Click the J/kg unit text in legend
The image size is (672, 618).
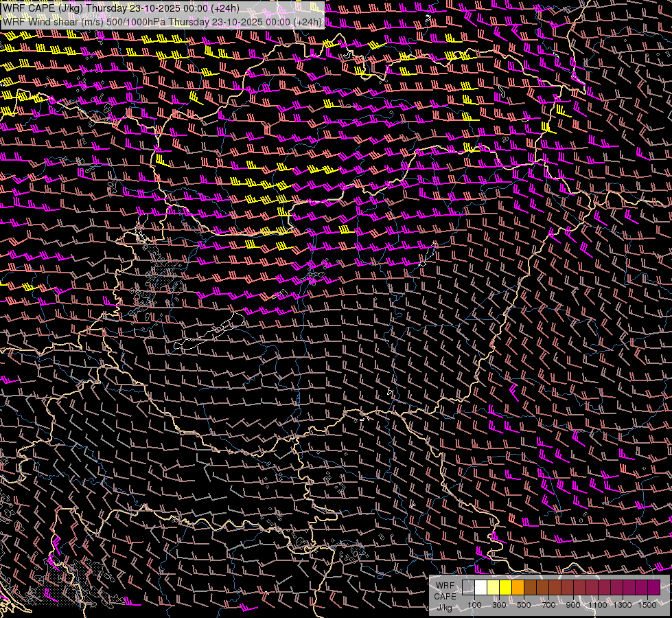[445, 607]
